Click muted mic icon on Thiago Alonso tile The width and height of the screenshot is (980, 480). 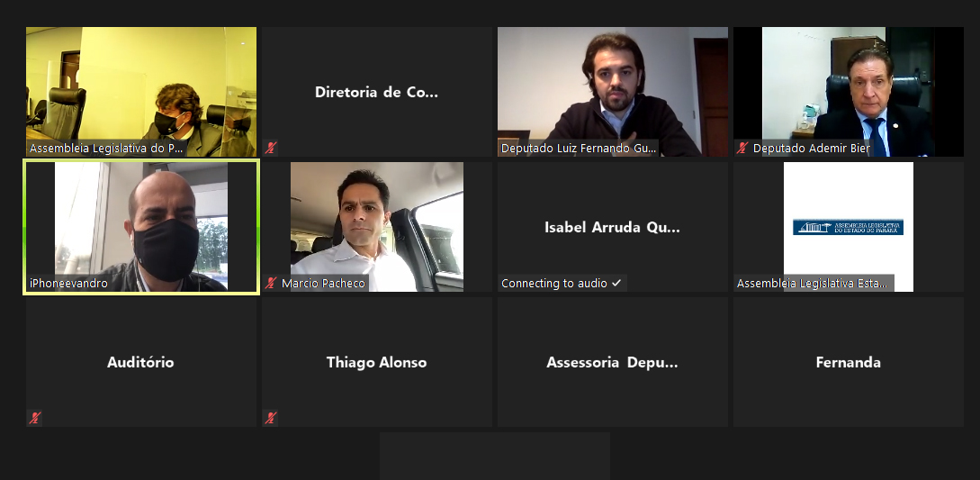pyautogui.click(x=271, y=418)
